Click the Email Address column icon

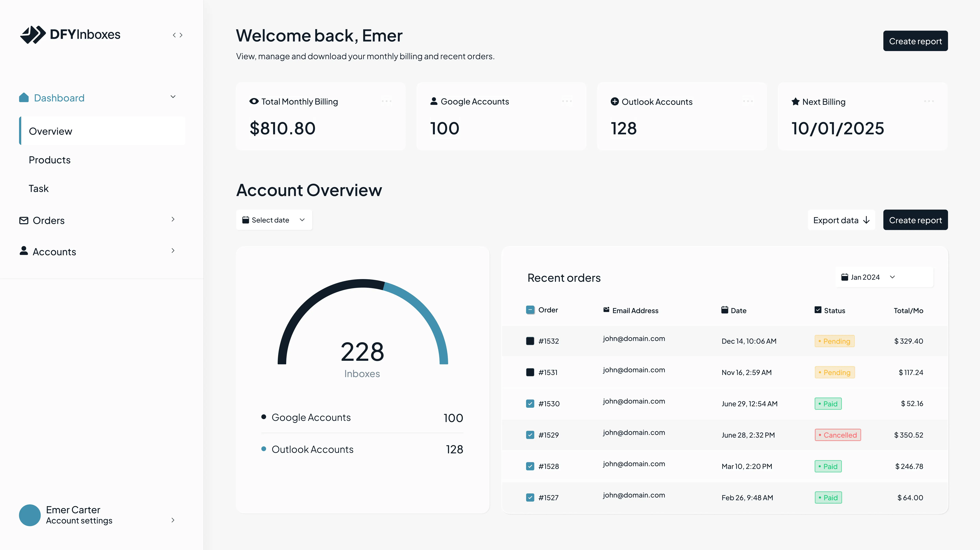(x=606, y=310)
